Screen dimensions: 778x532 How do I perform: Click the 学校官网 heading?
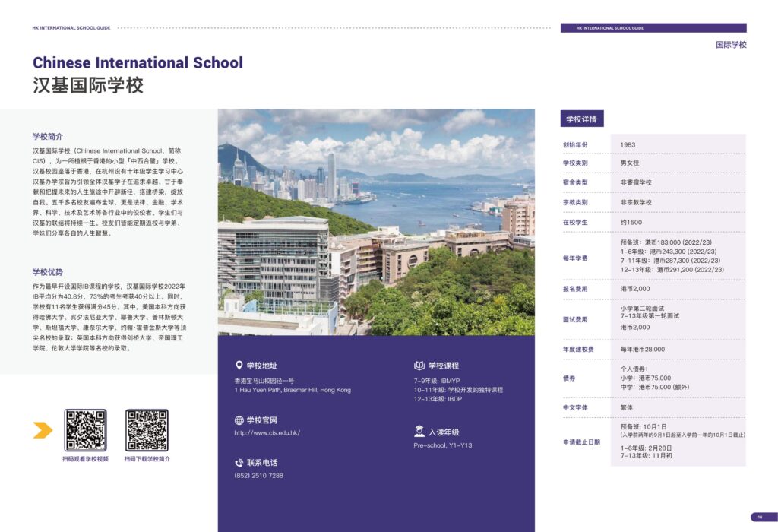[x=262, y=420]
